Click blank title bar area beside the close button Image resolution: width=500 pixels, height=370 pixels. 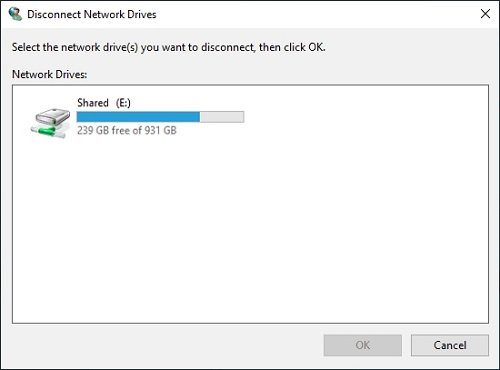(x=317, y=14)
